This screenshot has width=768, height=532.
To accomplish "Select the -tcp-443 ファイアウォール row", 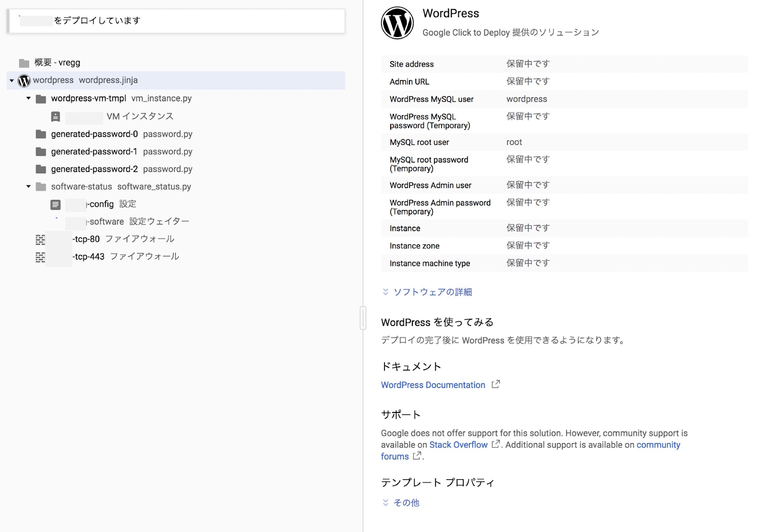I will click(x=176, y=257).
